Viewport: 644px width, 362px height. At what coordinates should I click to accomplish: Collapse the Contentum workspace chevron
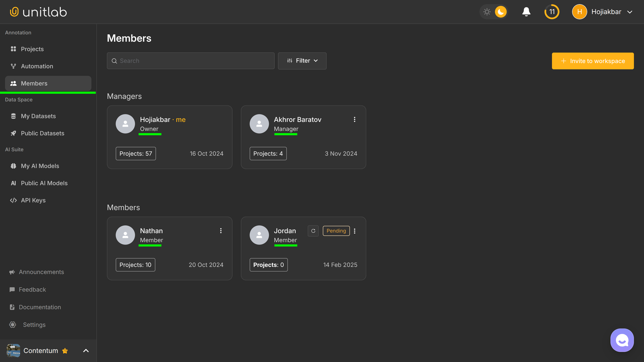[85, 350]
